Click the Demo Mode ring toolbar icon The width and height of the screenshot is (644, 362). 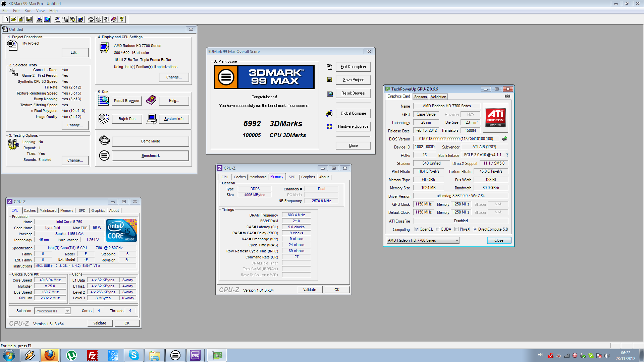[91, 19]
